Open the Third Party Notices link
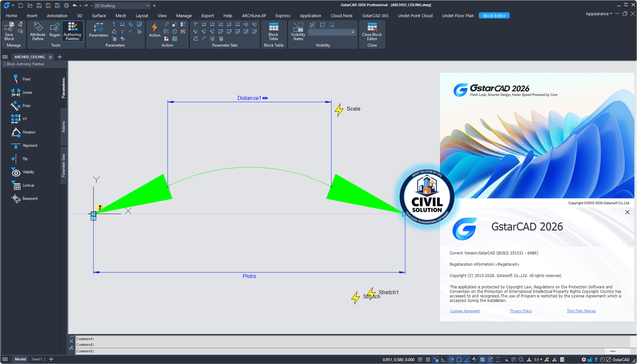Screen dimensions: 637x364 [x=581, y=311]
